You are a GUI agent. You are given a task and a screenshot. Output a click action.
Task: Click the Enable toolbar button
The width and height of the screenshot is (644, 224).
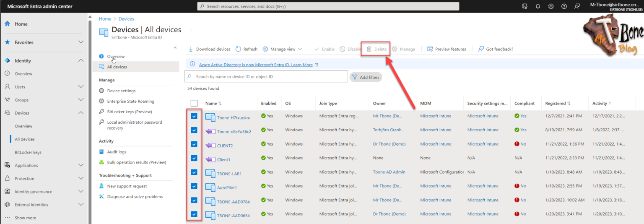click(325, 49)
